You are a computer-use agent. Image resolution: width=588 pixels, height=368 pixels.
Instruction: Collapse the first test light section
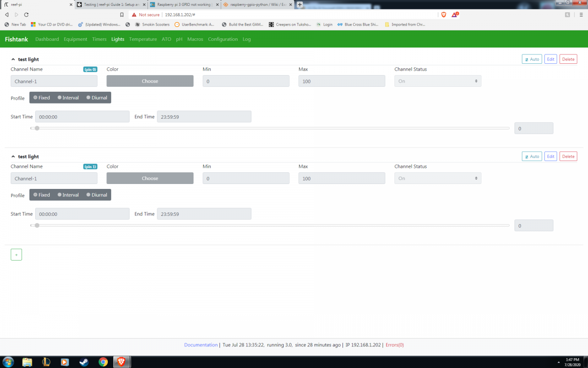13,59
